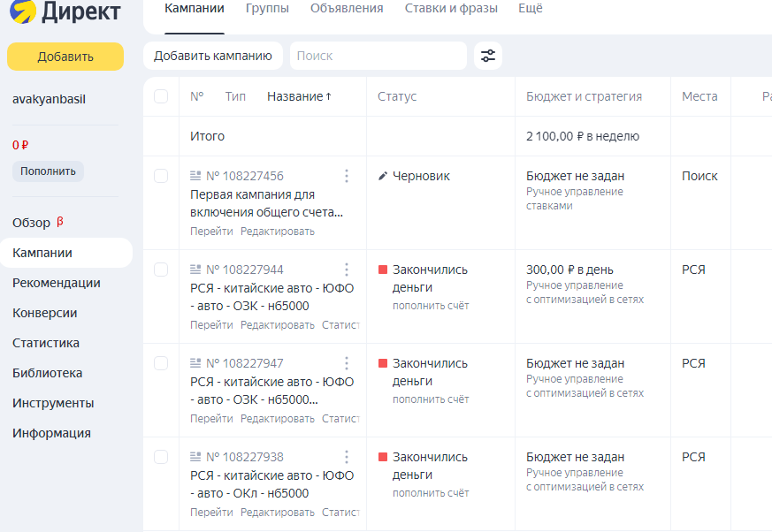This screenshot has height=532, width=772.
Task: Switch to the Ставки и фразы tab
Action: tap(451, 8)
